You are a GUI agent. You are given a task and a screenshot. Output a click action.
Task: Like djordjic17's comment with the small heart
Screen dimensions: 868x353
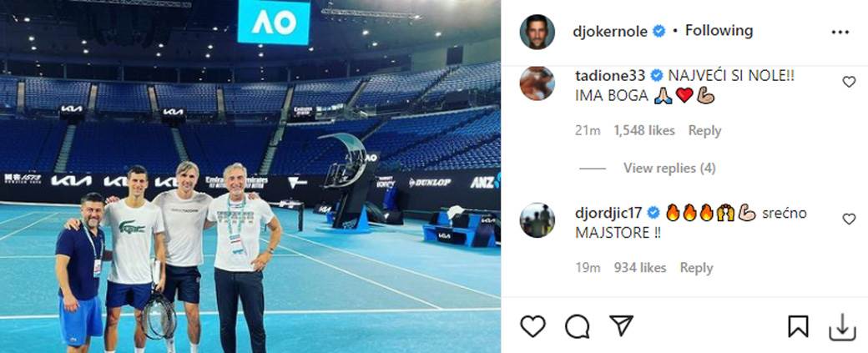tap(849, 219)
